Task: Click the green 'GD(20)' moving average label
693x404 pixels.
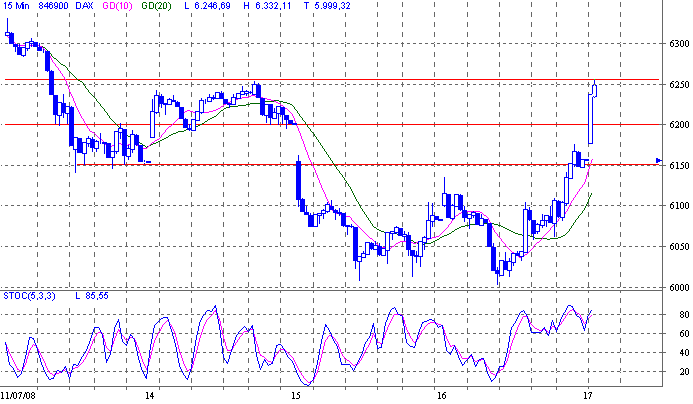Action: pyautogui.click(x=156, y=6)
